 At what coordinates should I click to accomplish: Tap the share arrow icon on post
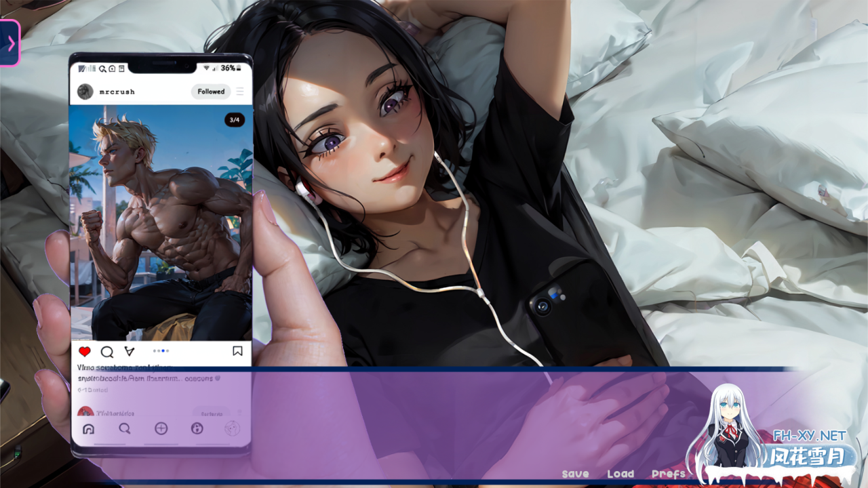130,351
